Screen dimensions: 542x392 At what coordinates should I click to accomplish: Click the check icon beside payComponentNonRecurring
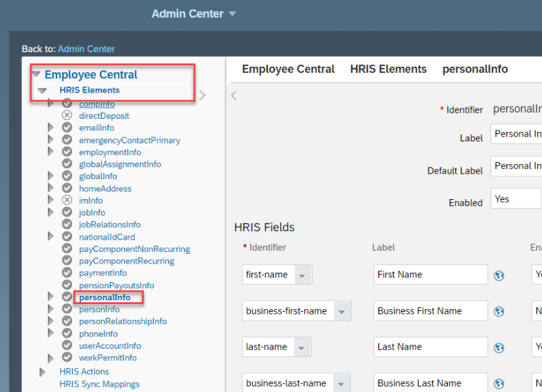point(67,249)
